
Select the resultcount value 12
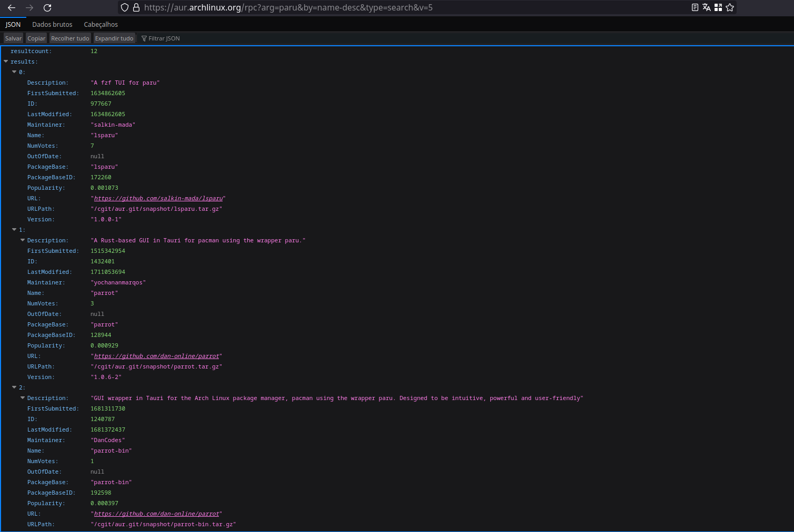(x=94, y=51)
